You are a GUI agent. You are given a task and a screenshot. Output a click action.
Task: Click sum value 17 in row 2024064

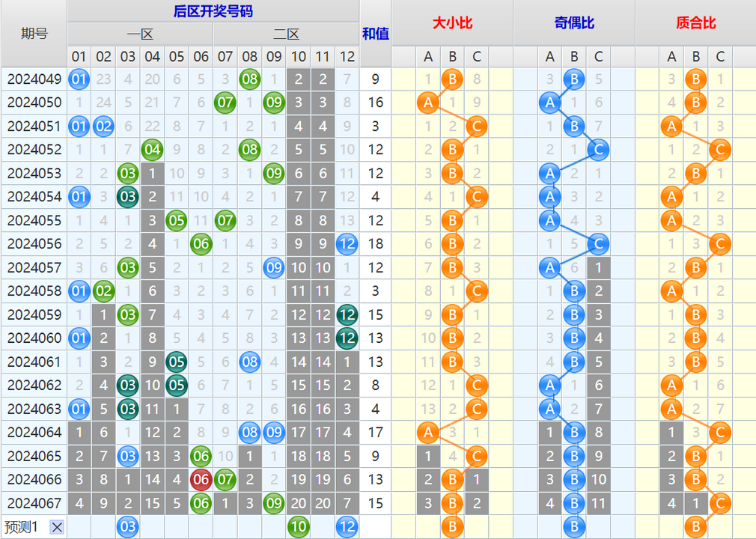pyautogui.click(x=375, y=433)
